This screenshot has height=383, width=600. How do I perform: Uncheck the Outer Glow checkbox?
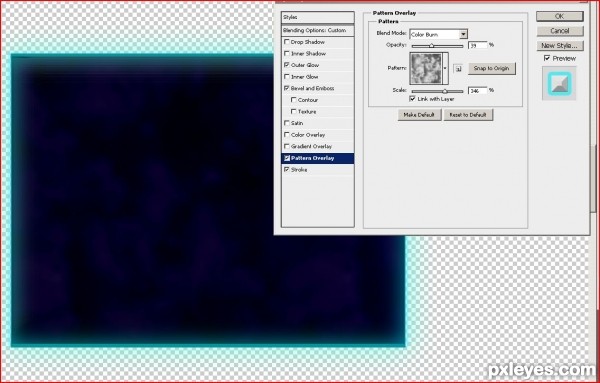pyautogui.click(x=287, y=65)
